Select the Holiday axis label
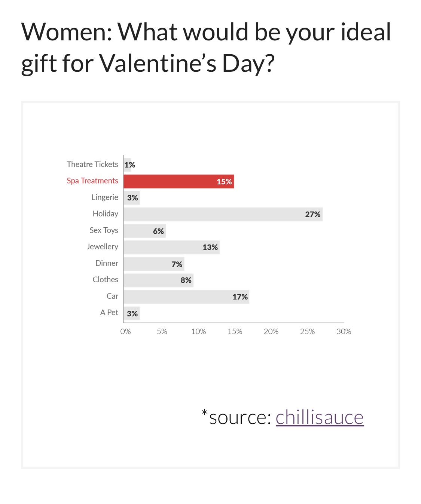Screen dimensions: 421x504 tap(106, 214)
